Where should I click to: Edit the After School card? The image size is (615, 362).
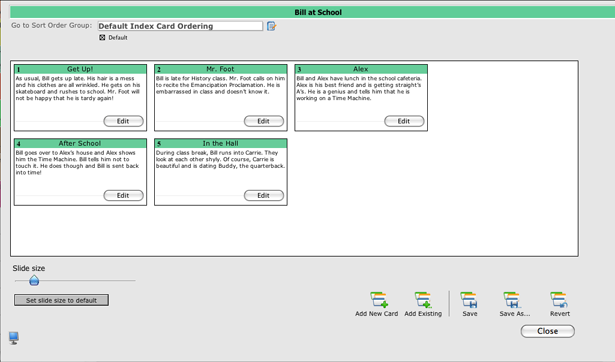[x=123, y=195]
